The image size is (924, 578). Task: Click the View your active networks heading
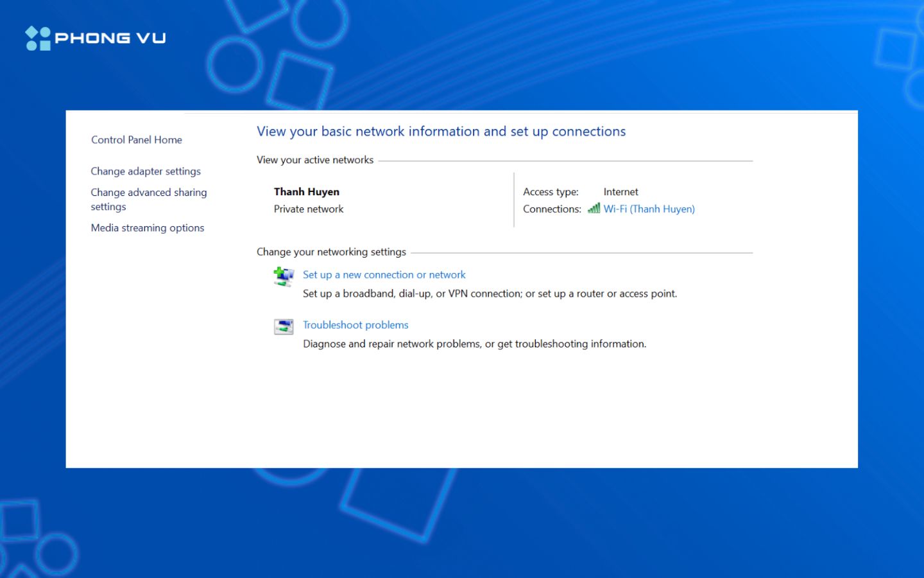coord(314,160)
